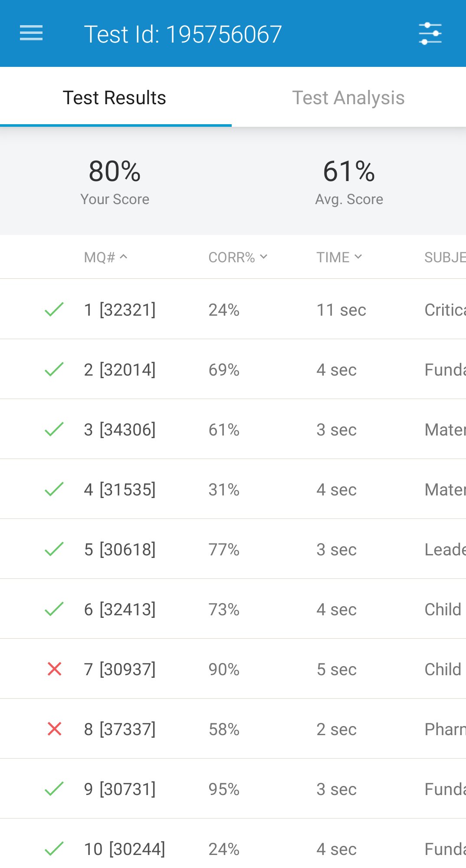
Task: Toggle the correct mark on question 3 [34306]
Action: tap(54, 429)
